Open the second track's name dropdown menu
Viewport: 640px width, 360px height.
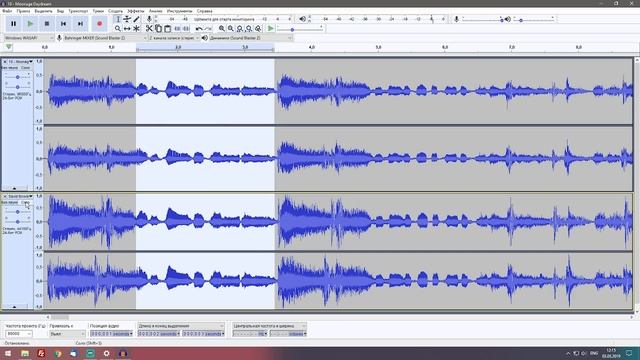(21, 196)
